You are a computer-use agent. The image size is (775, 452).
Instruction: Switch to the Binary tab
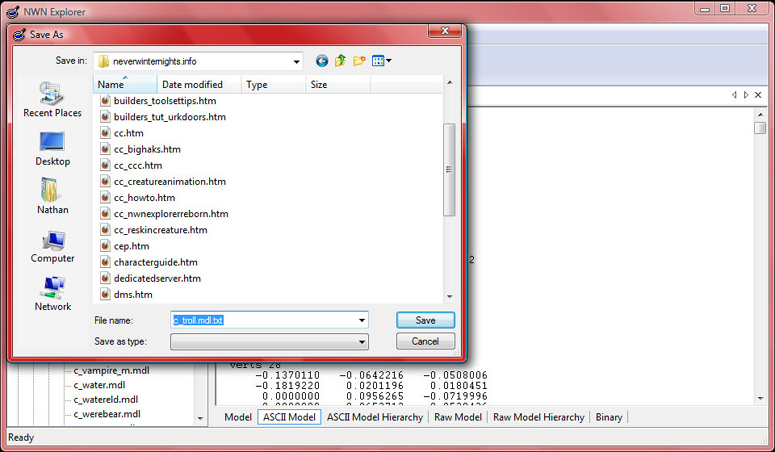609,417
